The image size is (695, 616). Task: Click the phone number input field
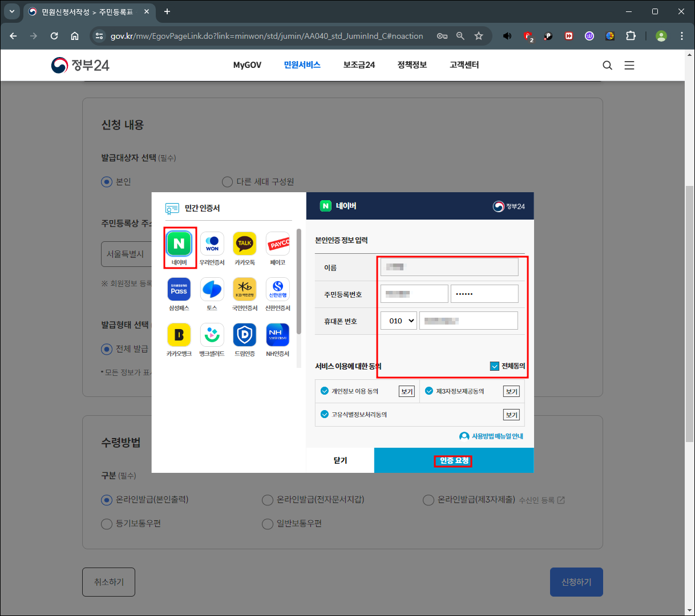tap(468, 321)
